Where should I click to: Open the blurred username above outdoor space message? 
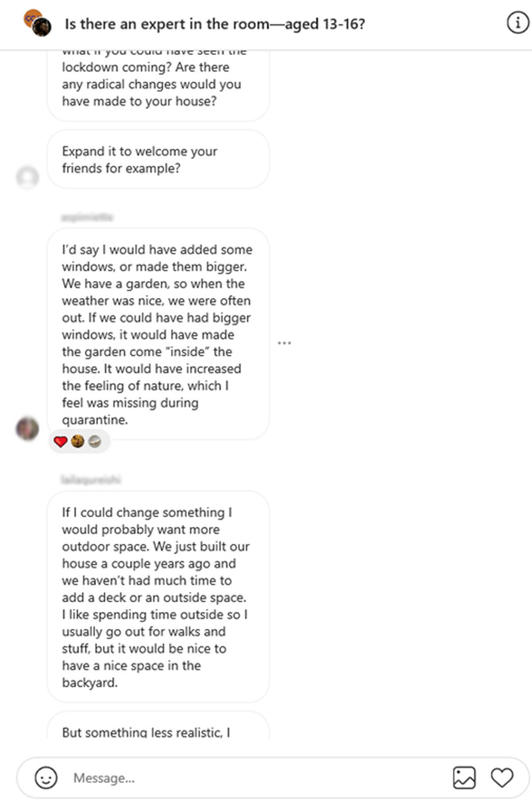[x=91, y=479]
